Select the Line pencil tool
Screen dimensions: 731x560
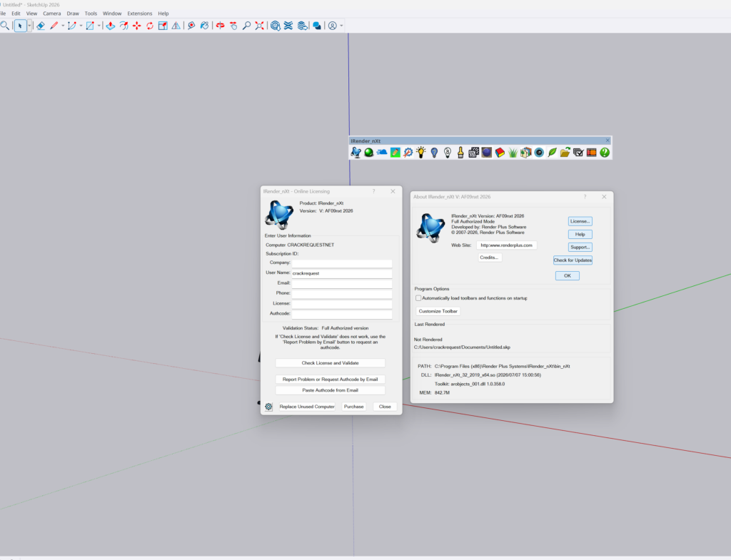(x=54, y=26)
